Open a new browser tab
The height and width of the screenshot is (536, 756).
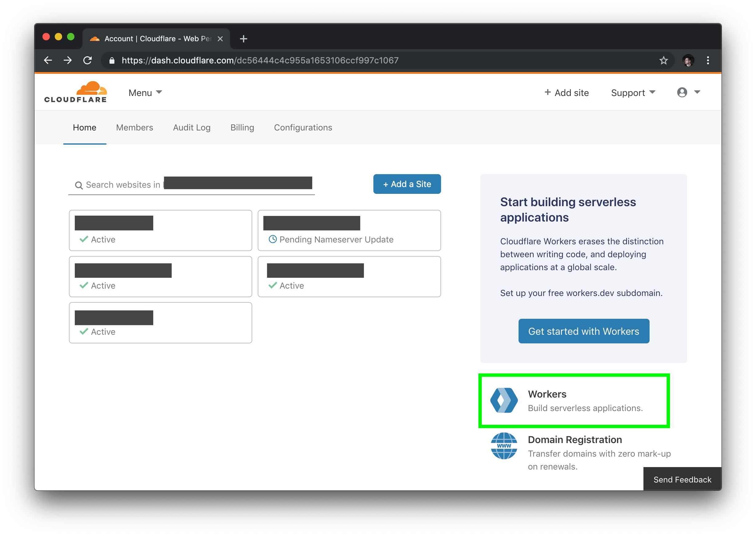(x=244, y=39)
